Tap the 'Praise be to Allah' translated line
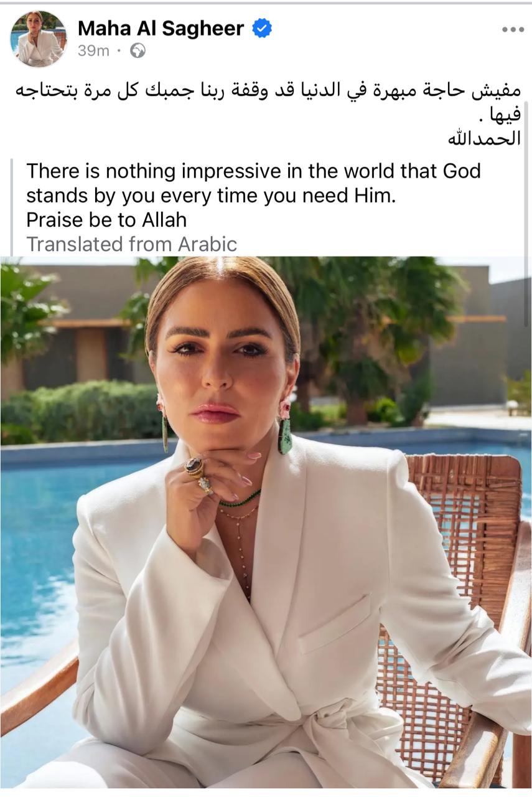Image resolution: width=532 pixels, height=797 pixels. coord(106,220)
